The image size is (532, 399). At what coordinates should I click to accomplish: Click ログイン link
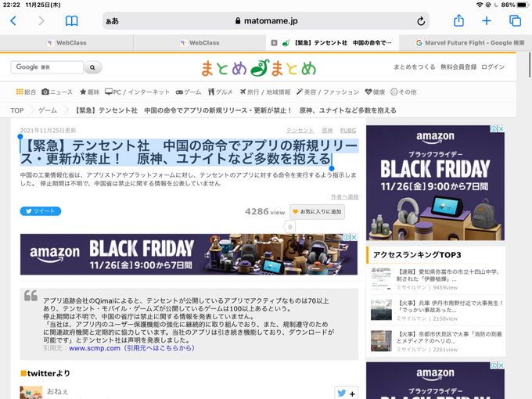(x=493, y=66)
